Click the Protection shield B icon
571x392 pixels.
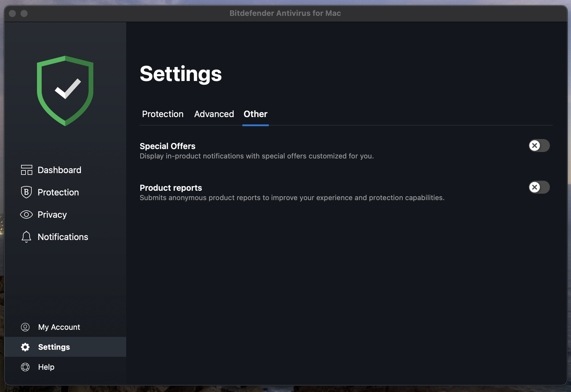click(26, 192)
